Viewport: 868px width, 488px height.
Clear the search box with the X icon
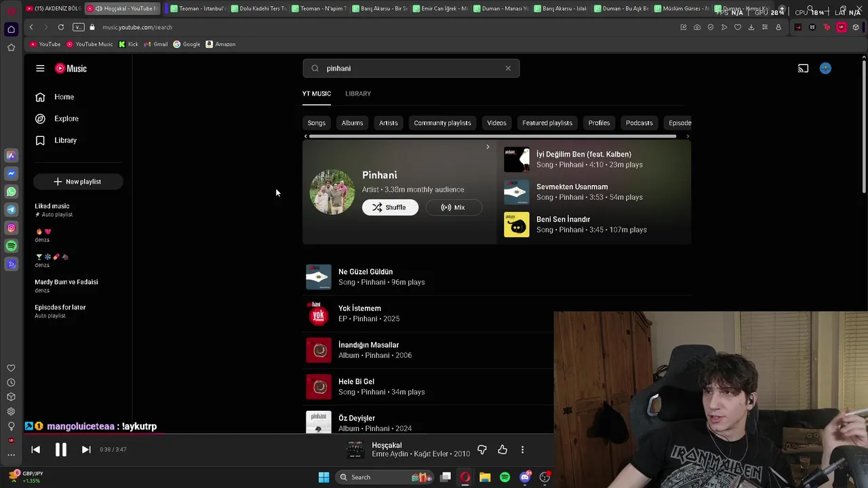[508, 68]
